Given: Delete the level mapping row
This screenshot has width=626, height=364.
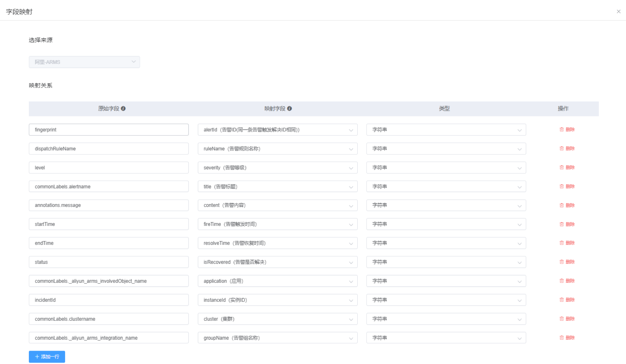Looking at the screenshot, I should coord(567,168).
